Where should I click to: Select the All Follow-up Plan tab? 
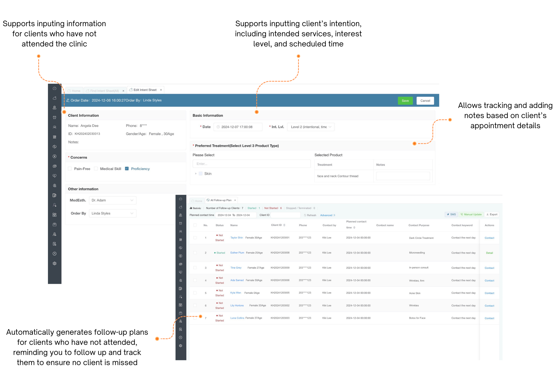coord(221,200)
